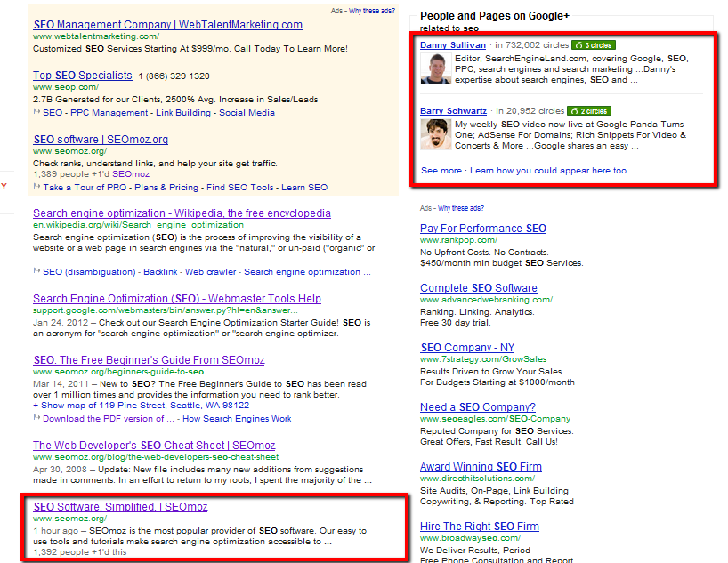
Task: Click 'www.seomoz.org/blog/the-web-developers-seo-cheat-sheet' URL
Action: point(156,457)
